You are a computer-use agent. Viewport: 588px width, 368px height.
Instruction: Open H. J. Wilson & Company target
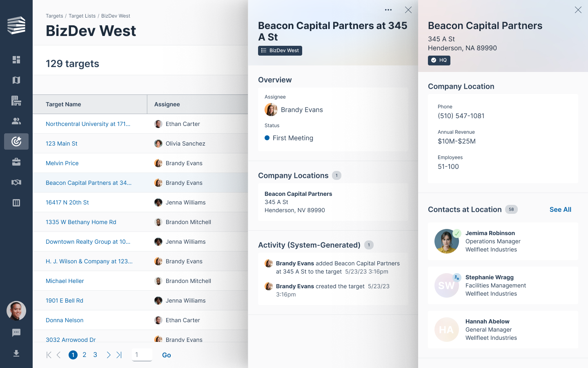(89, 261)
